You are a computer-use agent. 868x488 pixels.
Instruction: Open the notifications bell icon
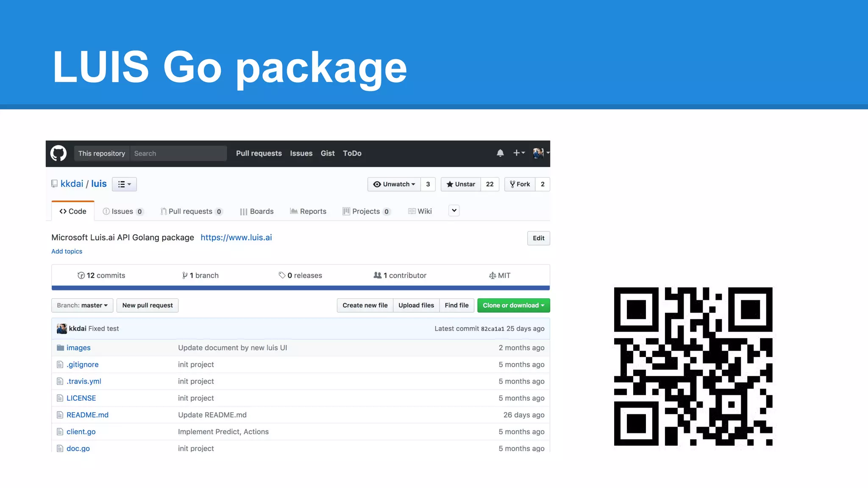point(500,153)
